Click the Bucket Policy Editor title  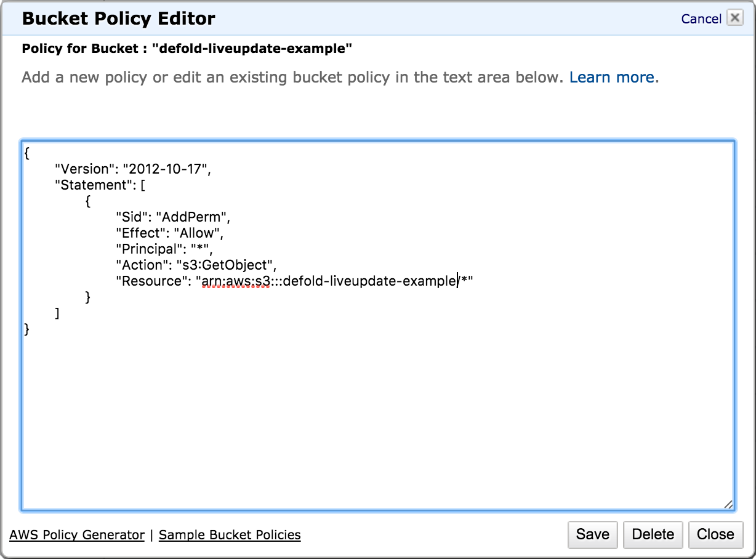coord(118,18)
